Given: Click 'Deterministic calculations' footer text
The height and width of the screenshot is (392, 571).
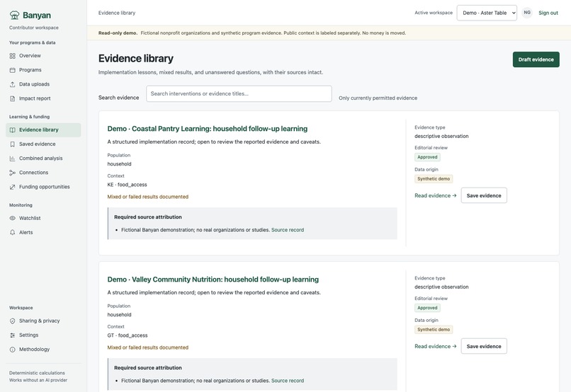Looking at the screenshot, I should [37, 373].
